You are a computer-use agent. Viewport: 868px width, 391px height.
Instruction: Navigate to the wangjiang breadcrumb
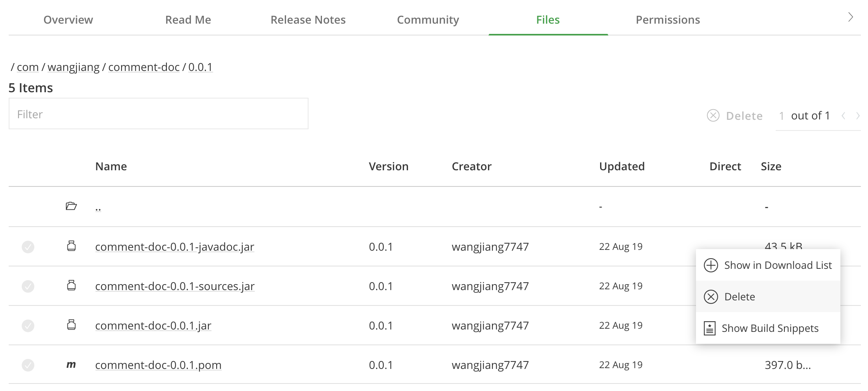point(73,67)
